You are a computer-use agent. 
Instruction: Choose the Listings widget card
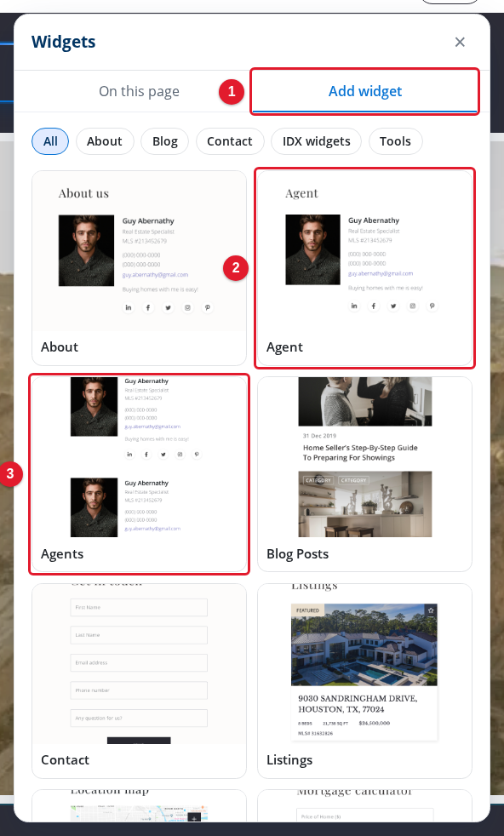tap(364, 681)
